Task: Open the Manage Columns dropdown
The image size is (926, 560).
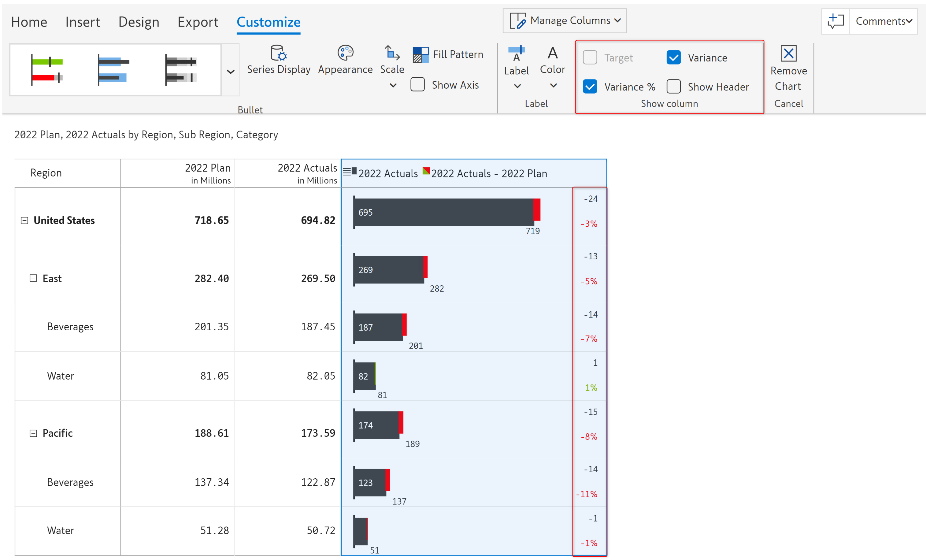Action: point(565,21)
